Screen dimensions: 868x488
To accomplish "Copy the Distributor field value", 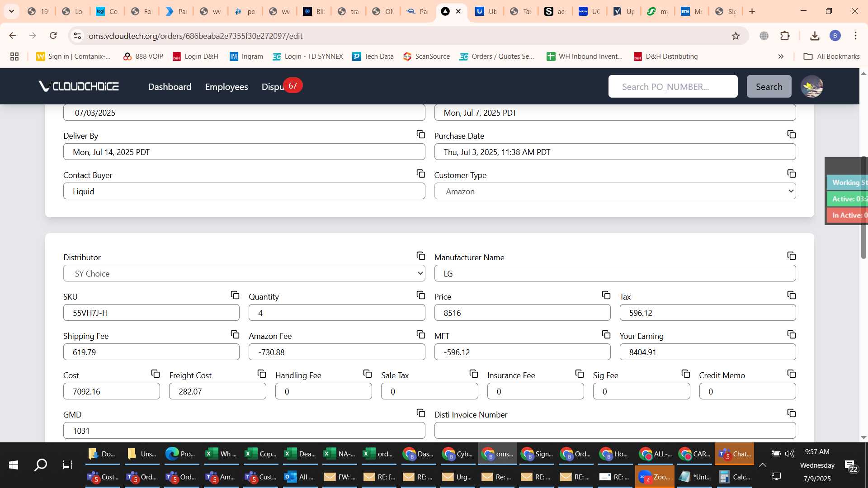I will pyautogui.click(x=421, y=256).
